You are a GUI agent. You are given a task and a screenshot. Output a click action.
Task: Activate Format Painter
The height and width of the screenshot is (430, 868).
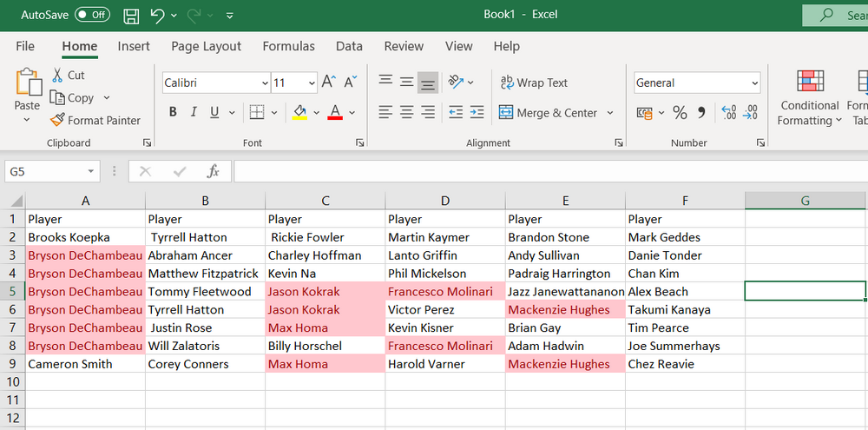point(95,120)
